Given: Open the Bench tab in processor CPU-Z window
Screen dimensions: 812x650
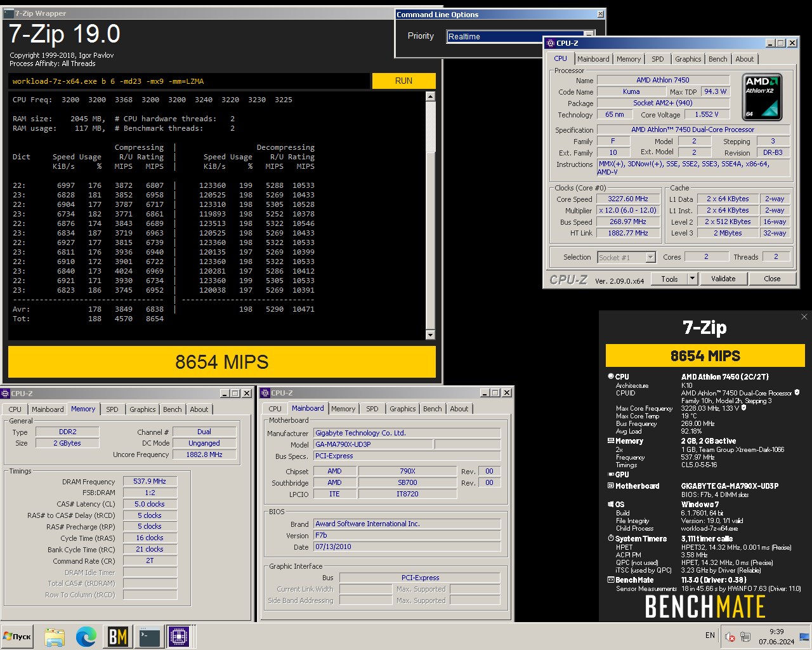Looking at the screenshot, I should point(718,59).
